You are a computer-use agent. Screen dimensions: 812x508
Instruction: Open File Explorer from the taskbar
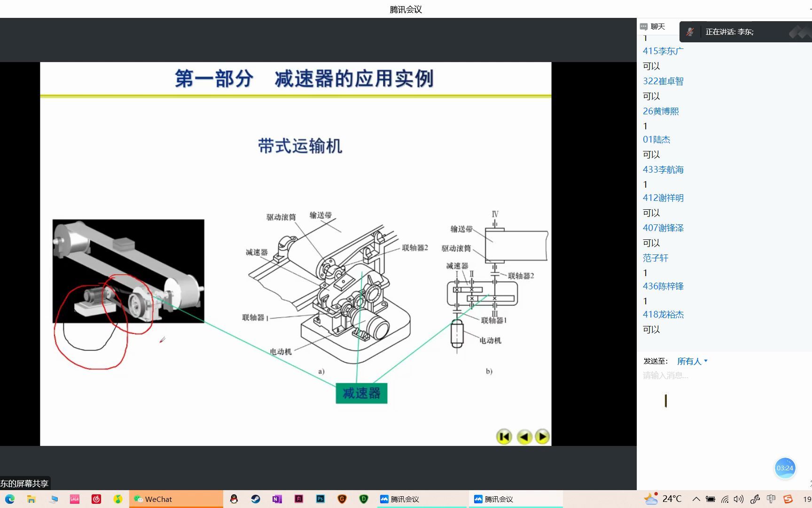pos(31,499)
